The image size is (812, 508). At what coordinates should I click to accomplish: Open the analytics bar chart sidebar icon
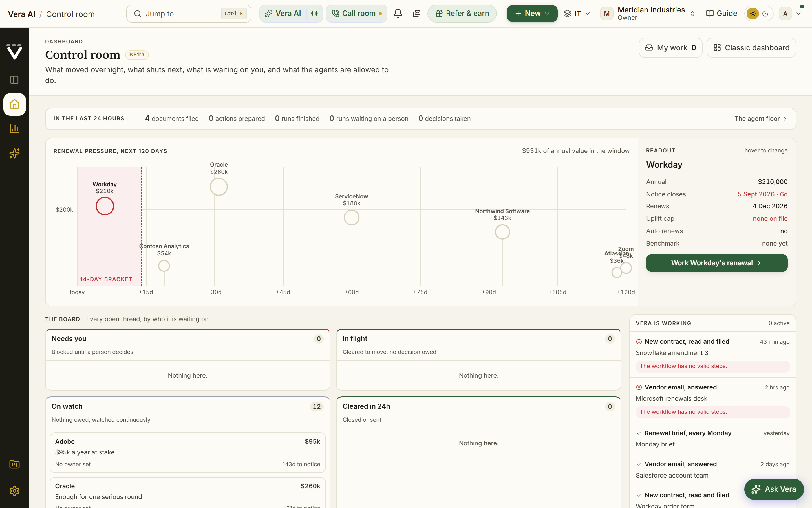pyautogui.click(x=14, y=129)
